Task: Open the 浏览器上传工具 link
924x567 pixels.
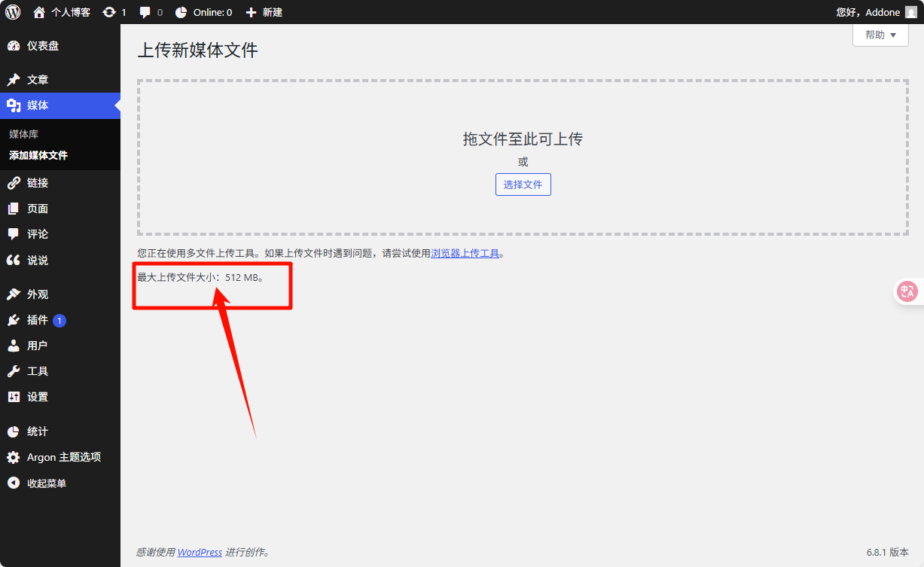Action: [x=465, y=254]
